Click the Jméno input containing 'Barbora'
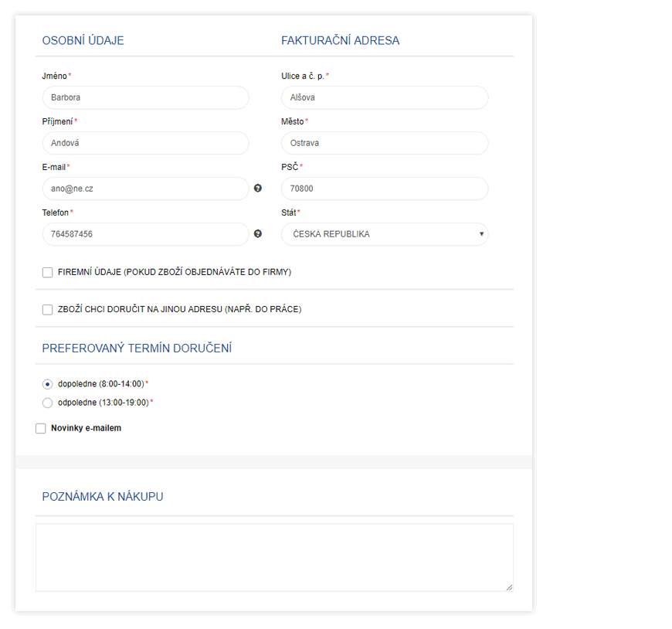 [x=145, y=97]
